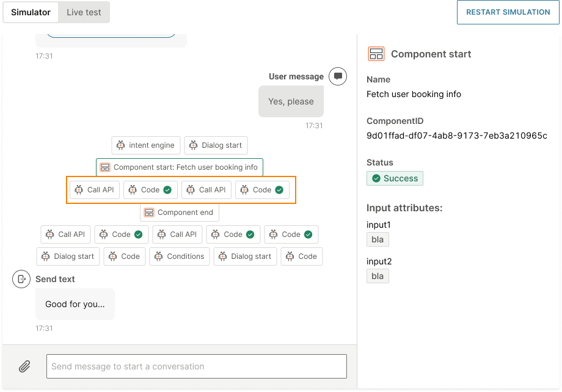Click the 17:31 timestamp under 'Good for you...'

coord(44,328)
